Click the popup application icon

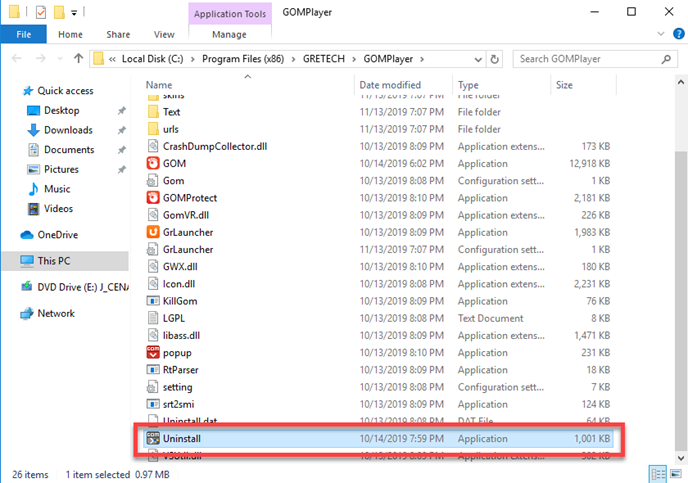153,352
